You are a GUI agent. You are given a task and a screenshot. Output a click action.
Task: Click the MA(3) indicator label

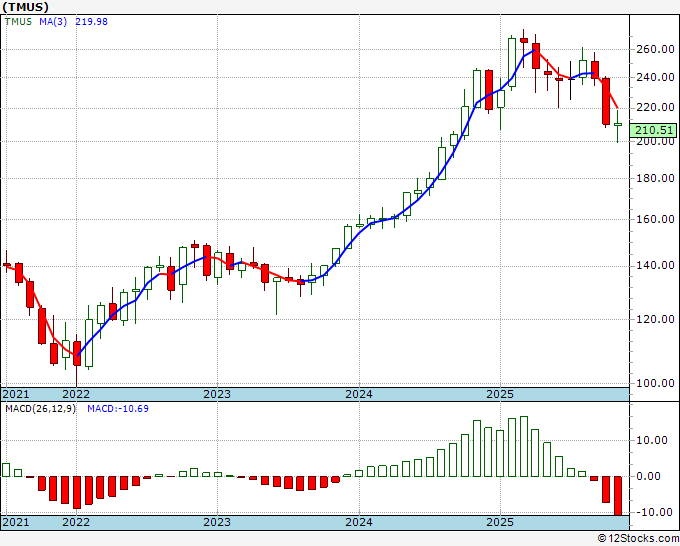[x=53, y=22]
